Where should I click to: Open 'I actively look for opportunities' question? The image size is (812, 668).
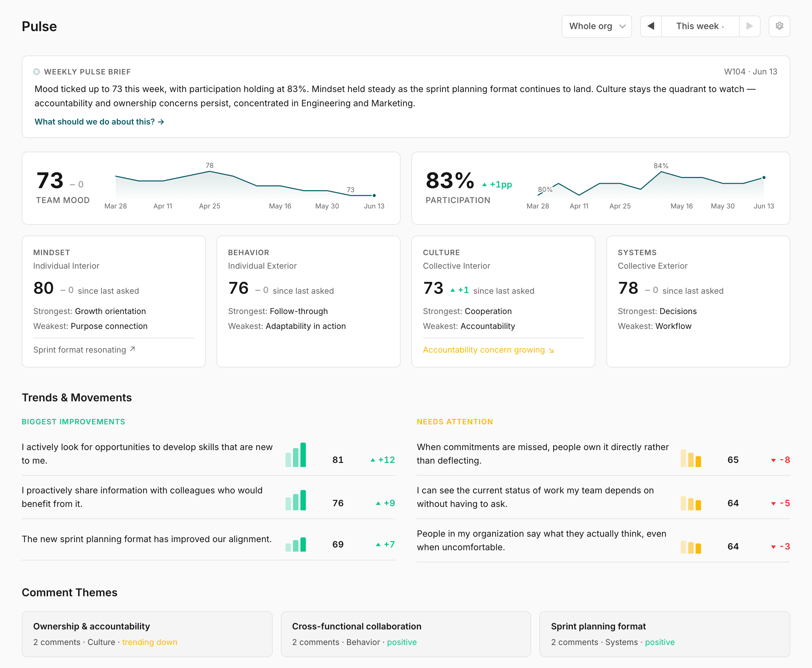[147, 454]
